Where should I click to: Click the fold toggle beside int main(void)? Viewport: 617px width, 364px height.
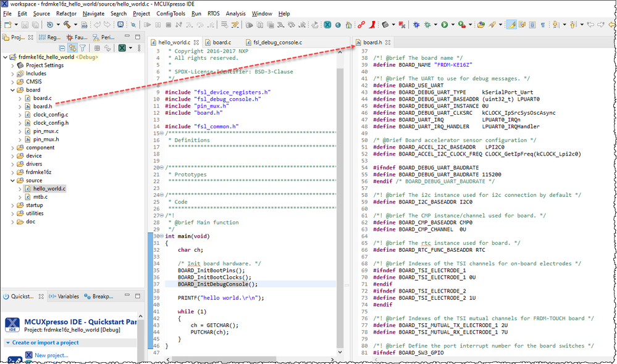162,236
